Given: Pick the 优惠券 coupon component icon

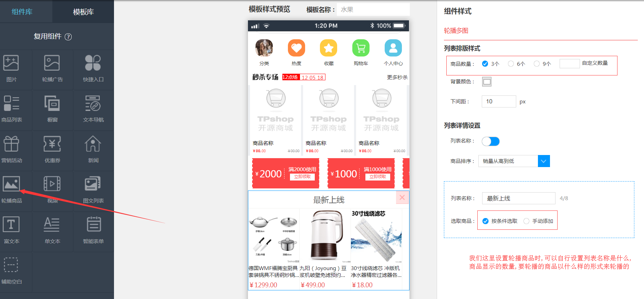Looking at the screenshot, I should (x=52, y=149).
